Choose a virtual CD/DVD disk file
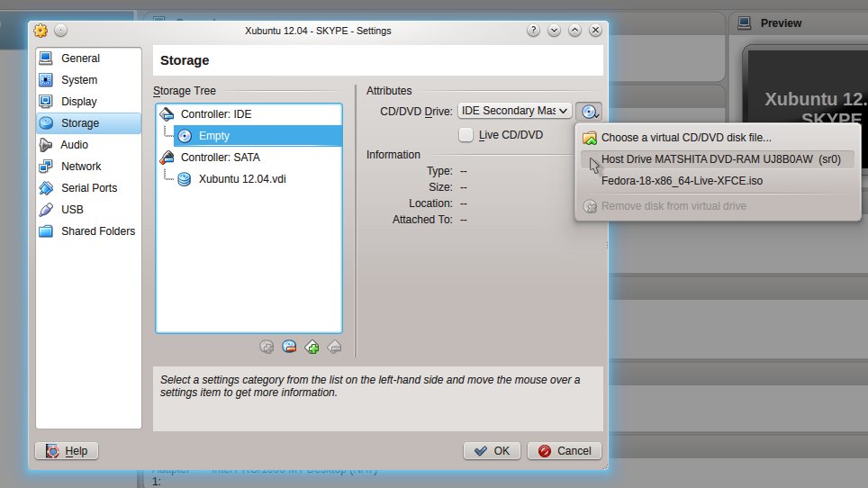 [x=718, y=137]
